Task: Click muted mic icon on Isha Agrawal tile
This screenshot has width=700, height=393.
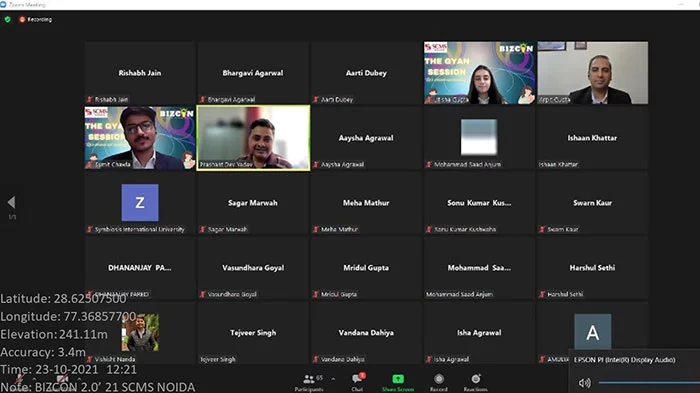Action: pos(429,359)
